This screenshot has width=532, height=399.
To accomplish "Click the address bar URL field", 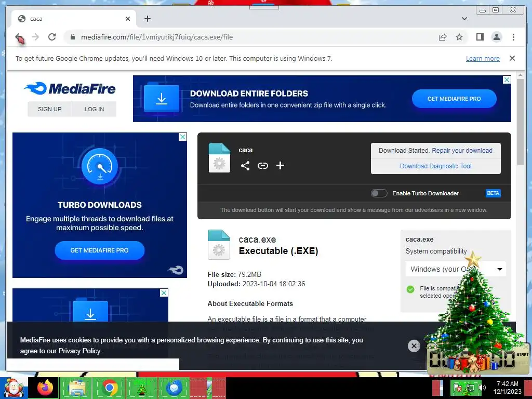I will (x=250, y=37).
